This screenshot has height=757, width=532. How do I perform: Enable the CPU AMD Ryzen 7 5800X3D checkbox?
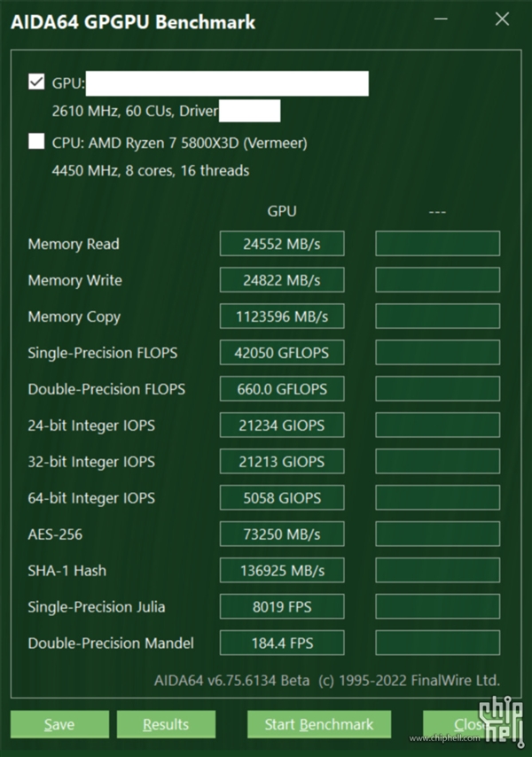(x=35, y=142)
